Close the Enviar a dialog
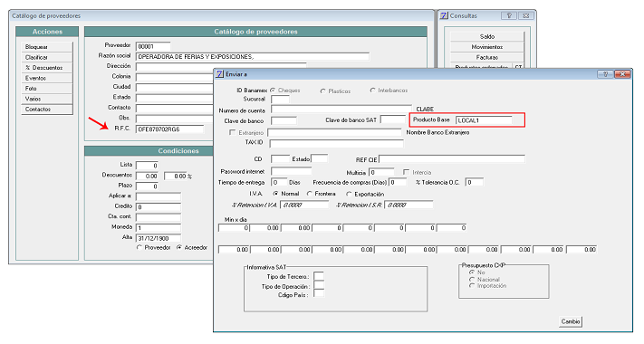The width and height of the screenshot is (644, 344). point(622,74)
